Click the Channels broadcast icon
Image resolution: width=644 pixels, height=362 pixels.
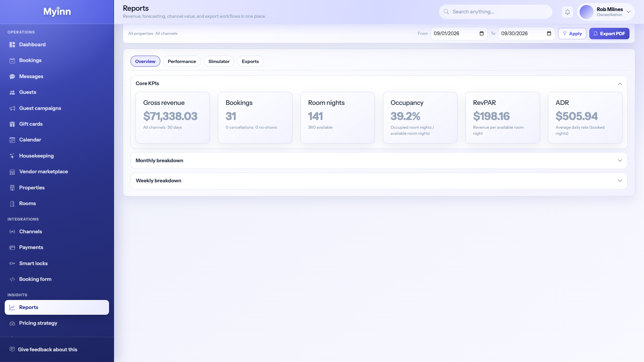(x=12, y=232)
